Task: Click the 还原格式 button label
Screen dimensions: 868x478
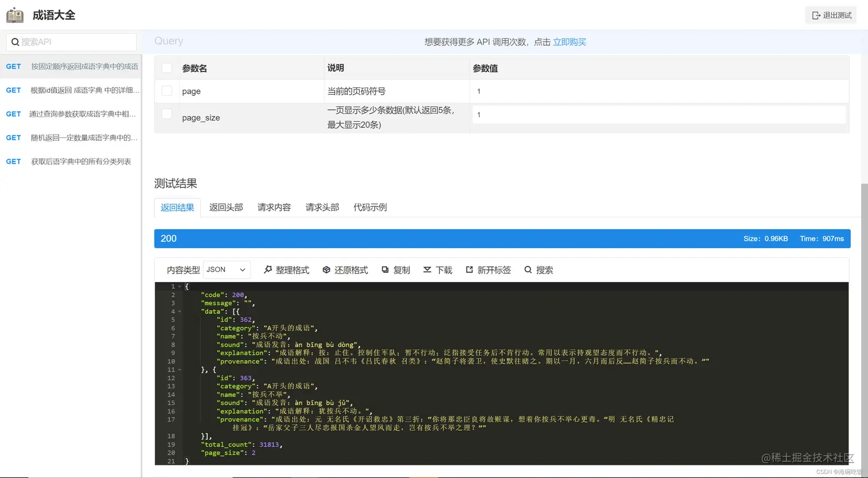Action: [x=351, y=270]
